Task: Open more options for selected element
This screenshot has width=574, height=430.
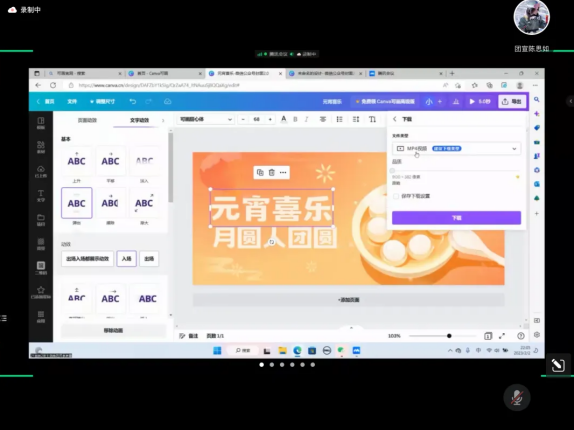Action: click(x=283, y=172)
